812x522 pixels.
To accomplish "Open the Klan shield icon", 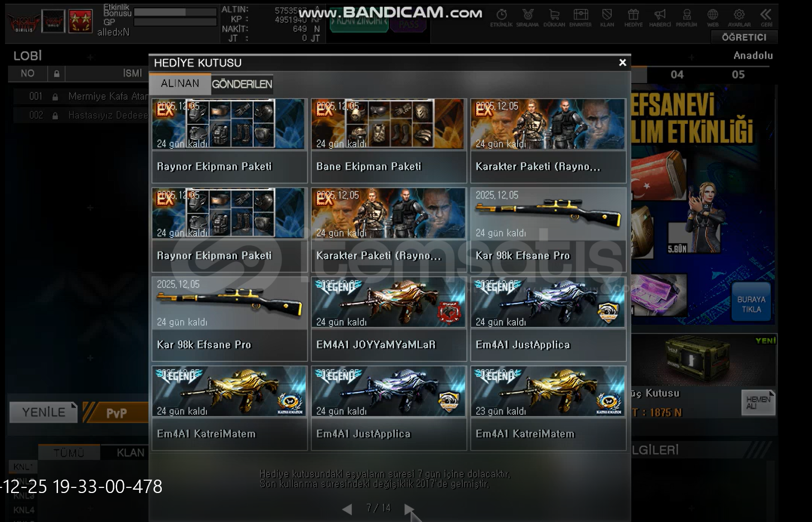I will [607, 17].
